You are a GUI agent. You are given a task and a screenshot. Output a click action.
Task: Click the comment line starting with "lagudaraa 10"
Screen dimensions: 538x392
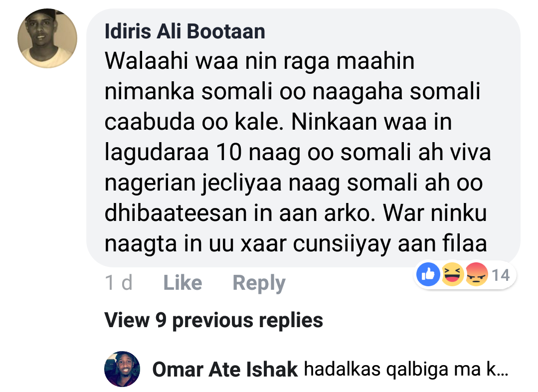click(298, 153)
